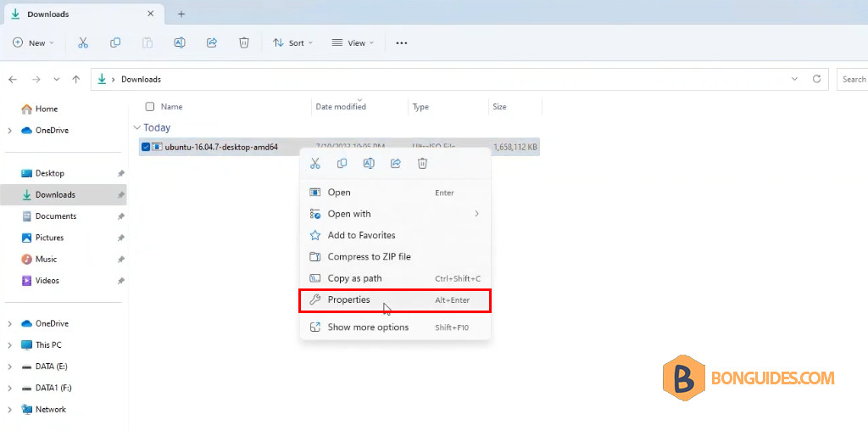Go forward with the right arrow button
The width and height of the screenshot is (868, 431).
pyautogui.click(x=36, y=79)
